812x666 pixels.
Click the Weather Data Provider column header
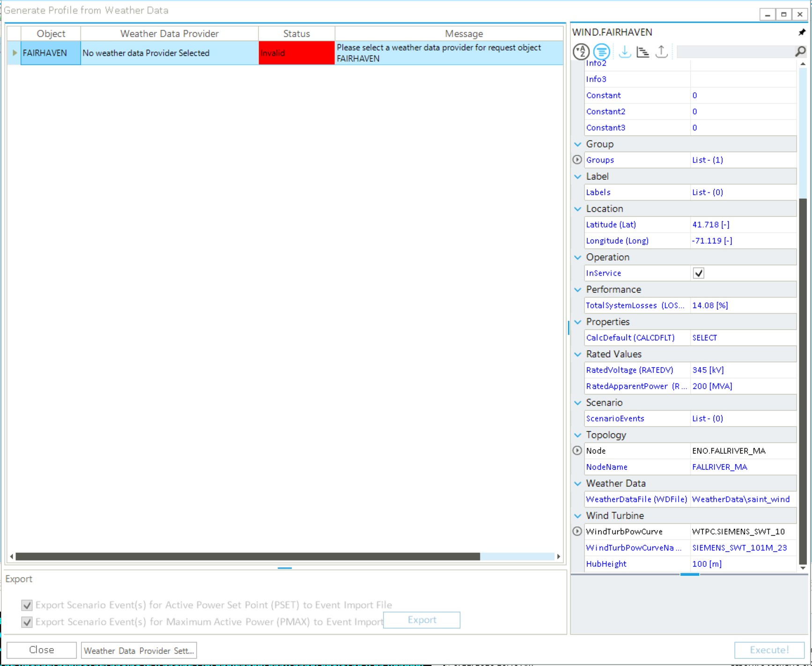click(169, 34)
